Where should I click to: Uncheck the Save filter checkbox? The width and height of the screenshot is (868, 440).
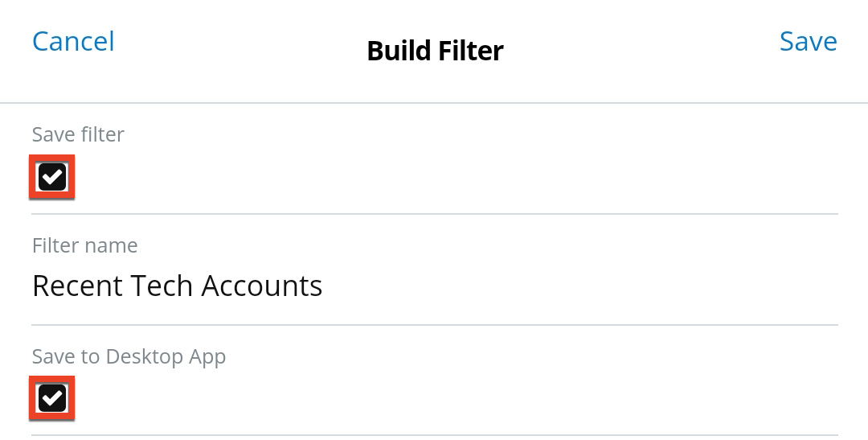[52, 176]
